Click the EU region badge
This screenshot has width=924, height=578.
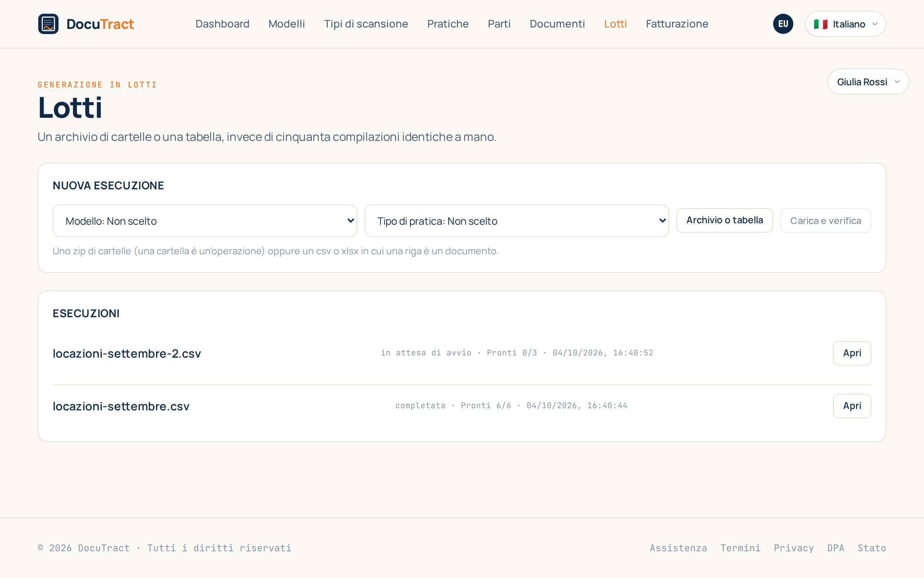point(783,24)
